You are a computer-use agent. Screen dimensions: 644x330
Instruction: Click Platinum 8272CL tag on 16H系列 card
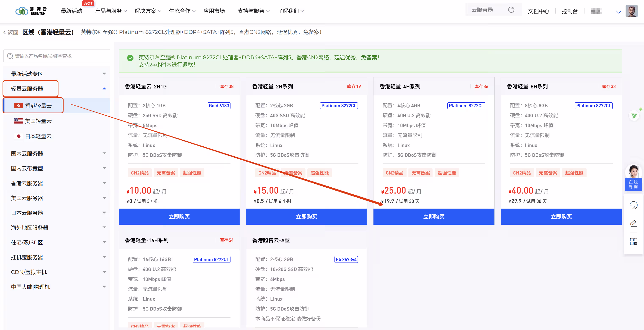(x=211, y=259)
